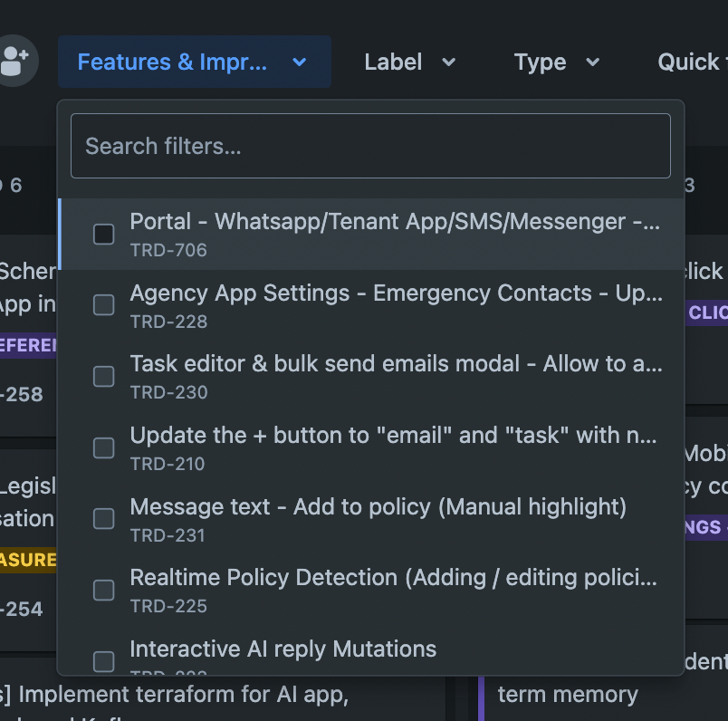Check the TRD-230 Task editor checkbox
Screen dimensions: 728x721
tap(103, 376)
